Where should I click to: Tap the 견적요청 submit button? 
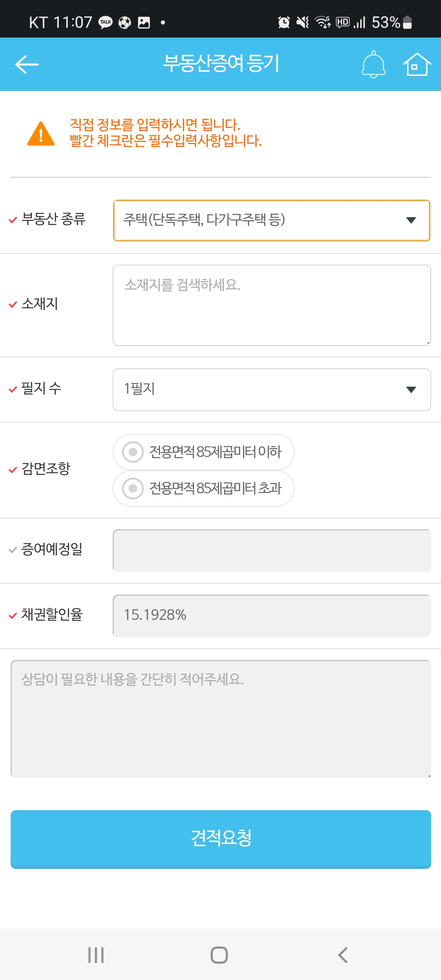tap(221, 839)
